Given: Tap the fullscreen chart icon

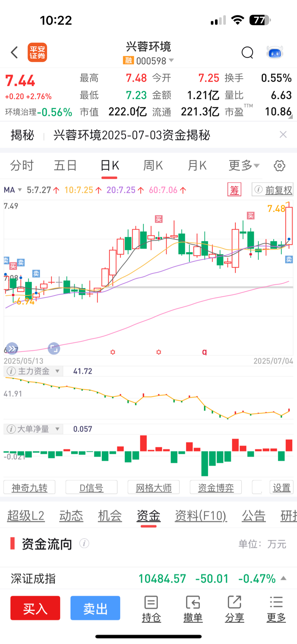Looking at the screenshot, I should click(x=54, y=348).
